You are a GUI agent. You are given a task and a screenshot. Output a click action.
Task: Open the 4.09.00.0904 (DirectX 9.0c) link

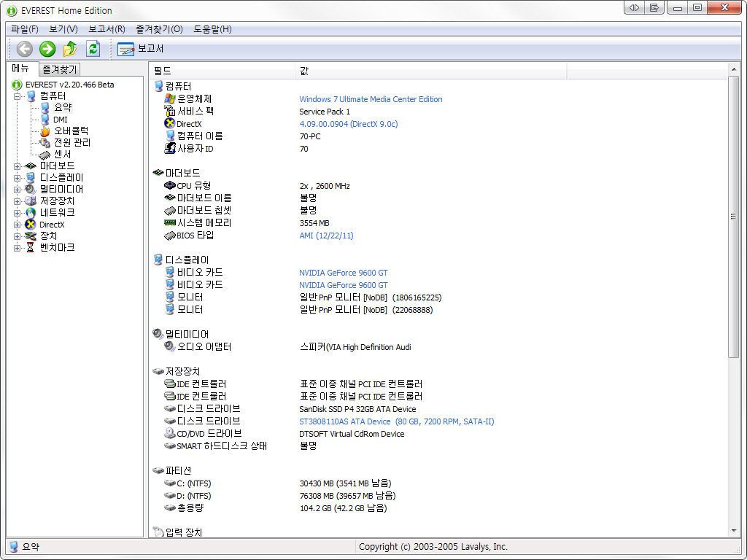[348, 124]
